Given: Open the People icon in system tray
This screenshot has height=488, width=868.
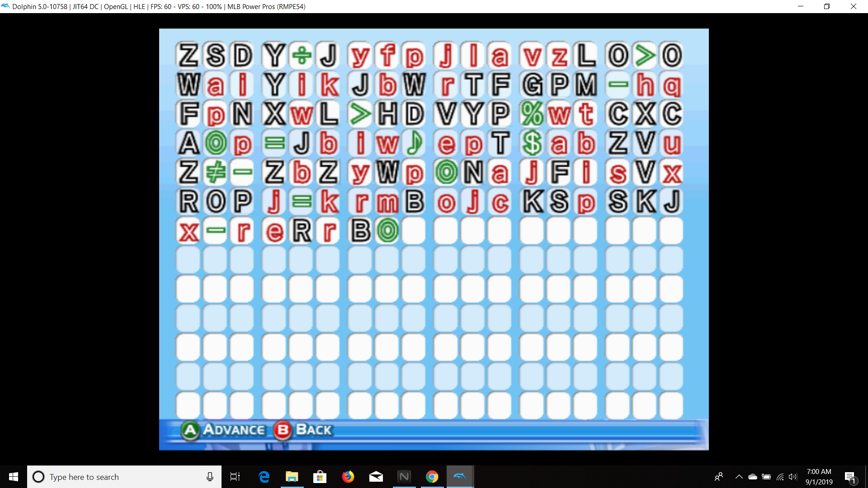Looking at the screenshot, I should click(x=719, y=477).
